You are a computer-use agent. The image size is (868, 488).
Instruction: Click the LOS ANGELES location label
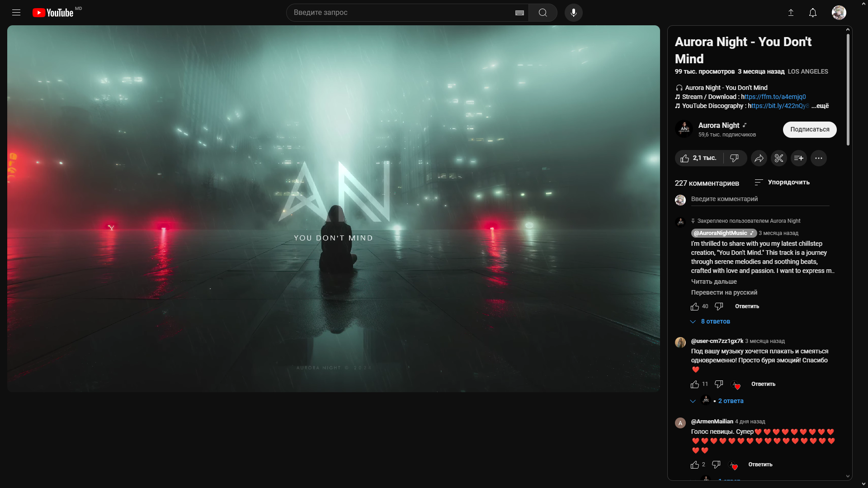point(808,71)
